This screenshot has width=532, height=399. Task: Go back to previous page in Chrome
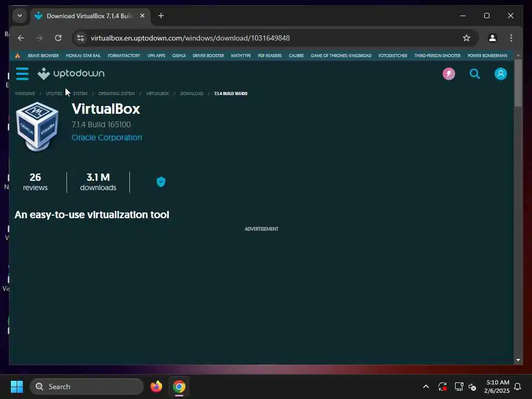[x=21, y=38]
